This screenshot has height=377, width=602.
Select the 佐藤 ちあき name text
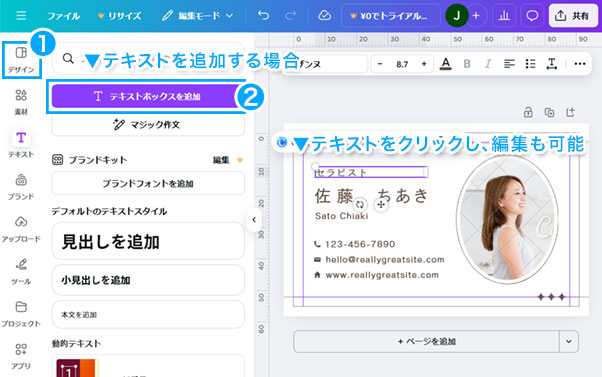[371, 195]
